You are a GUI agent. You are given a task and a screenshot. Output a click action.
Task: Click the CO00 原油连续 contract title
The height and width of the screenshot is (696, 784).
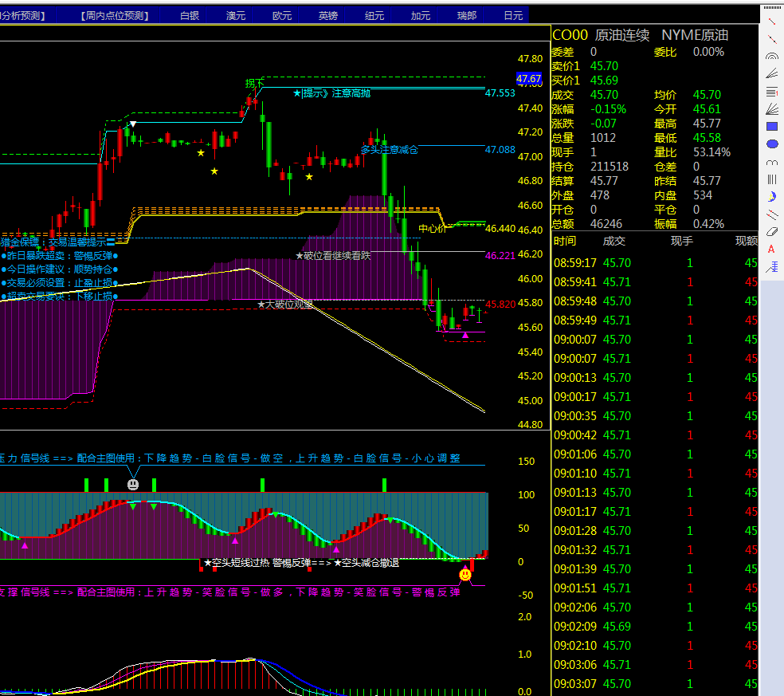click(x=601, y=35)
